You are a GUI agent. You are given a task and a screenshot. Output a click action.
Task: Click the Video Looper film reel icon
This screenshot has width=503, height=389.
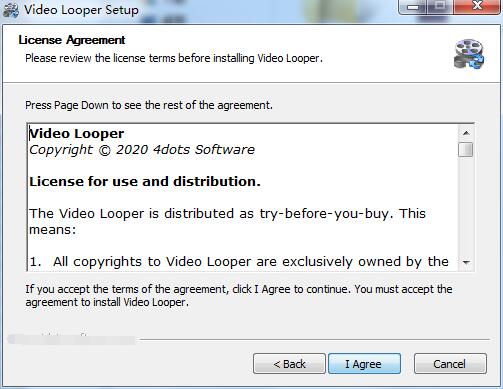[469, 54]
